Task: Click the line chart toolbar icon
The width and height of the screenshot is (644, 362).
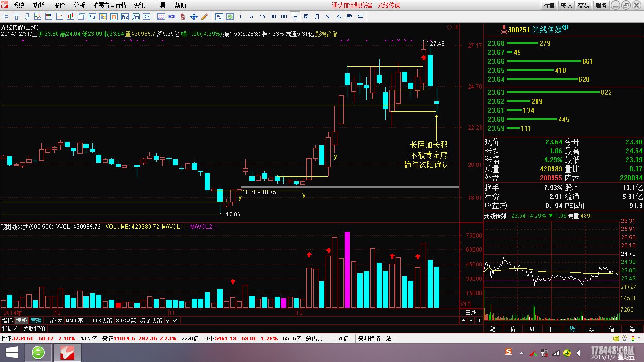Action: pos(59,16)
